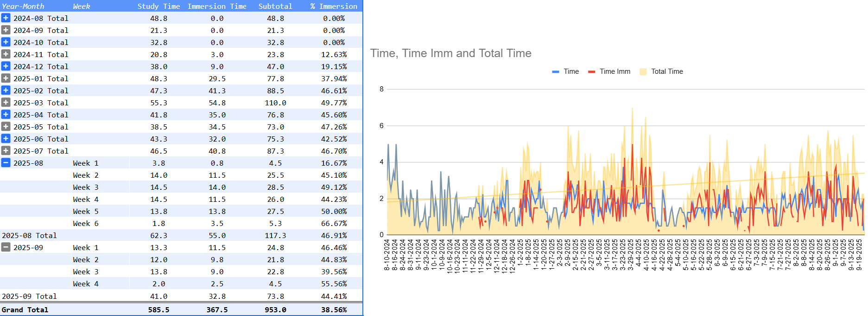Select the 2025-09 Total label
This screenshot has height=316, width=868.
point(29,296)
